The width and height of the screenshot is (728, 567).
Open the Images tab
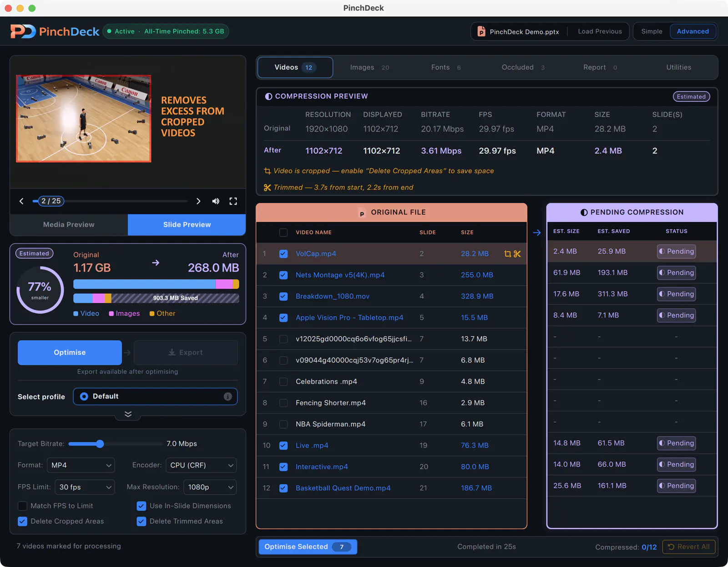[x=369, y=67]
